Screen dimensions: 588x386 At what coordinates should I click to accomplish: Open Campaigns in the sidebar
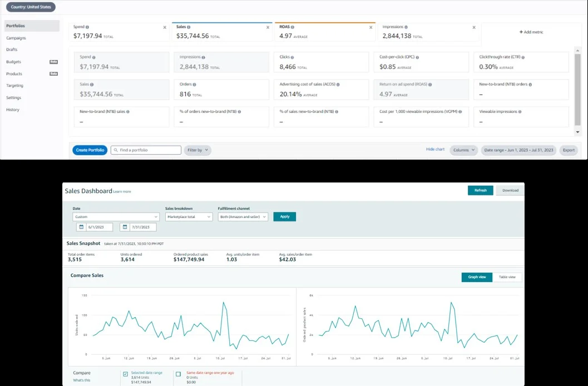[16, 38]
